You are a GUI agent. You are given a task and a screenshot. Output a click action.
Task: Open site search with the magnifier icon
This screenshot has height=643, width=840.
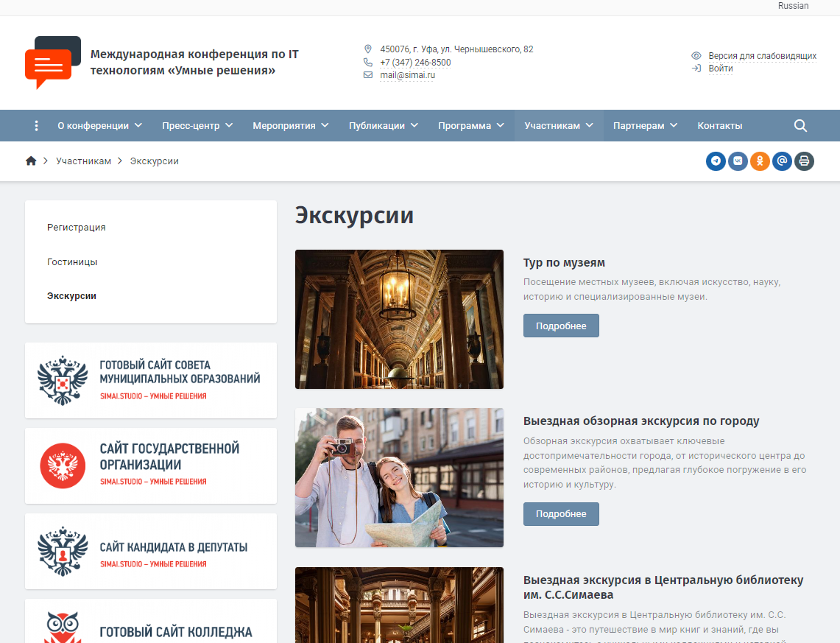pyautogui.click(x=801, y=126)
